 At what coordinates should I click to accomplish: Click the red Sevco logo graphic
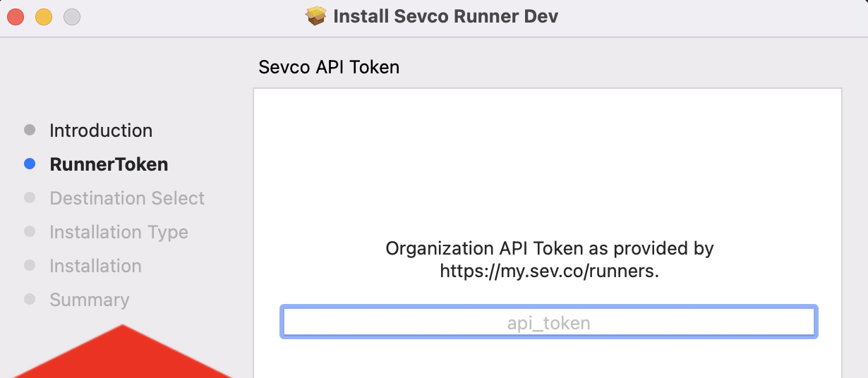[123, 353]
